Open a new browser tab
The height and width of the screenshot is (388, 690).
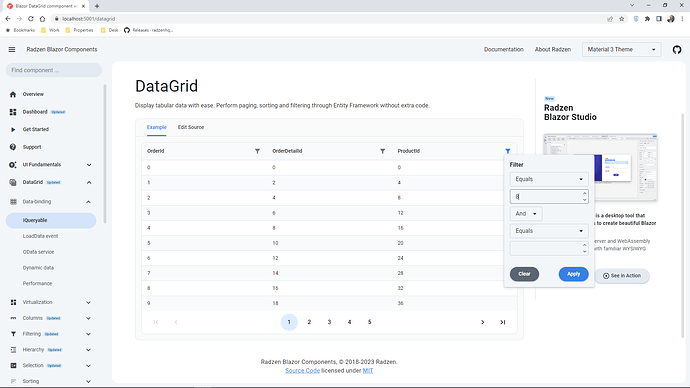(97, 6)
